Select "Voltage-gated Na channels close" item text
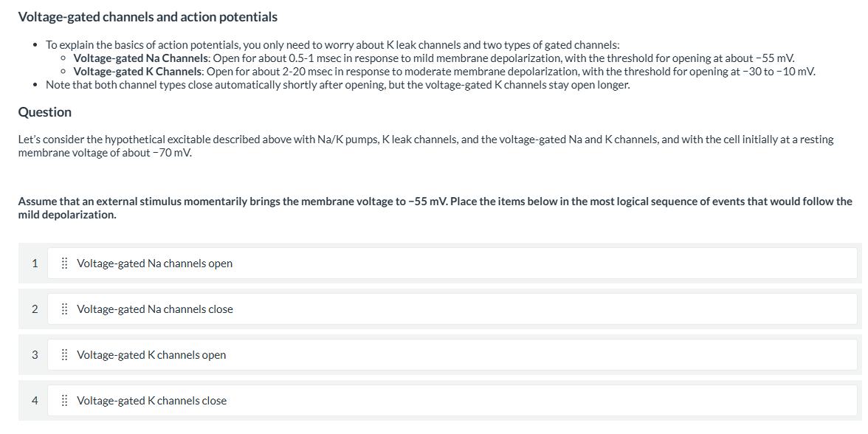 click(x=154, y=309)
